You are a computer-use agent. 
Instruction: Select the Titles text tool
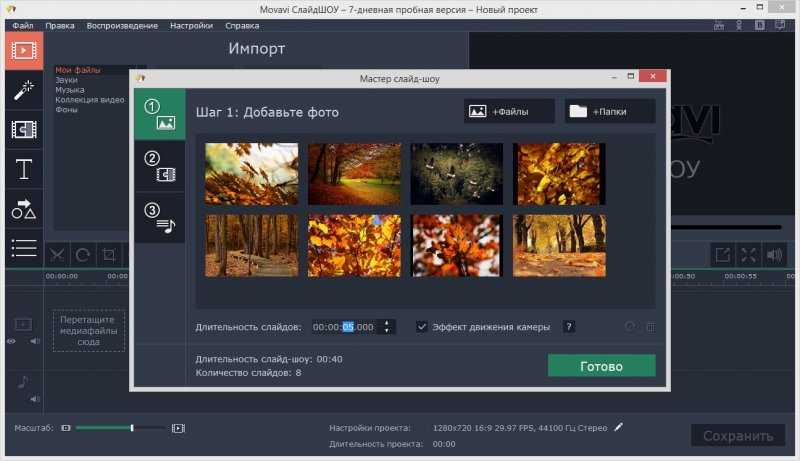[x=24, y=169]
